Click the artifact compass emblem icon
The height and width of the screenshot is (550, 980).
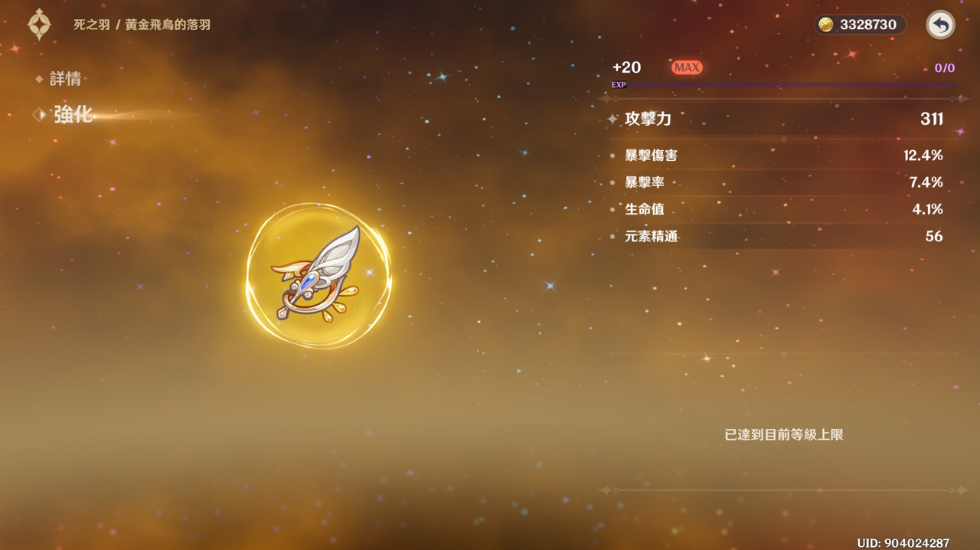pos(39,25)
